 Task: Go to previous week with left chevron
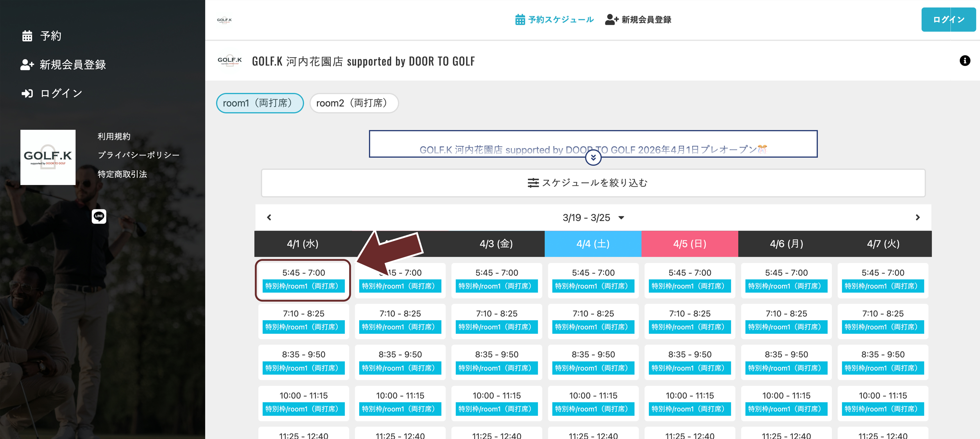click(269, 217)
